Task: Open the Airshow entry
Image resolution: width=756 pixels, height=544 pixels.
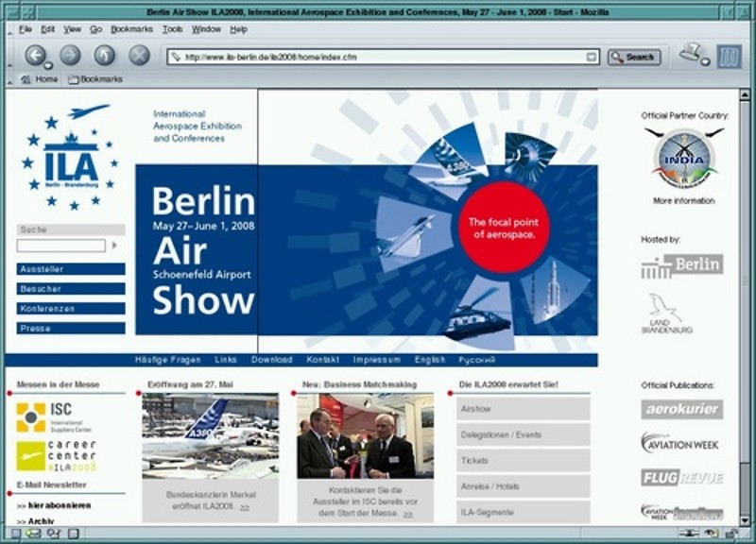Action: pyautogui.click(x=524, y=409)
